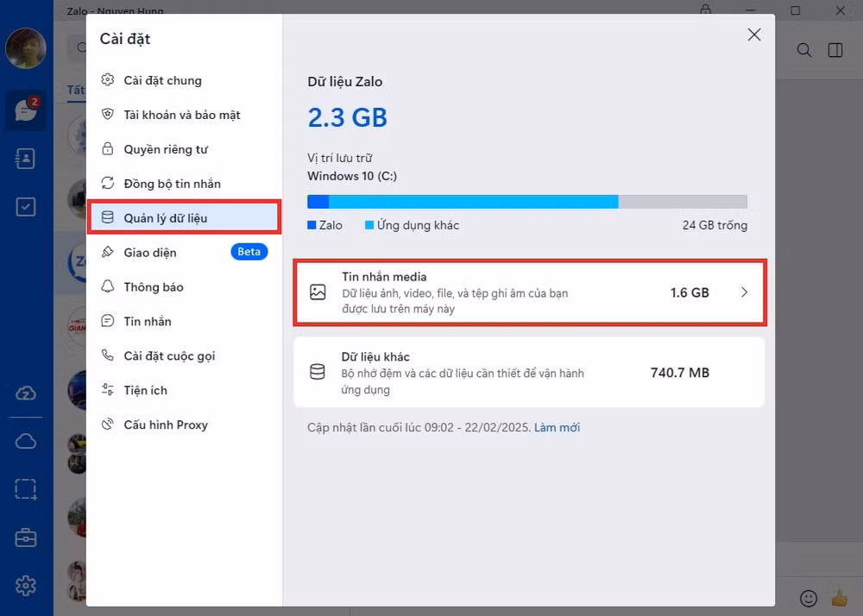Select Quản lý dữ liệu menu item
Image resolution: width=863 pixels, height=616 pixels.
point(184,217)
